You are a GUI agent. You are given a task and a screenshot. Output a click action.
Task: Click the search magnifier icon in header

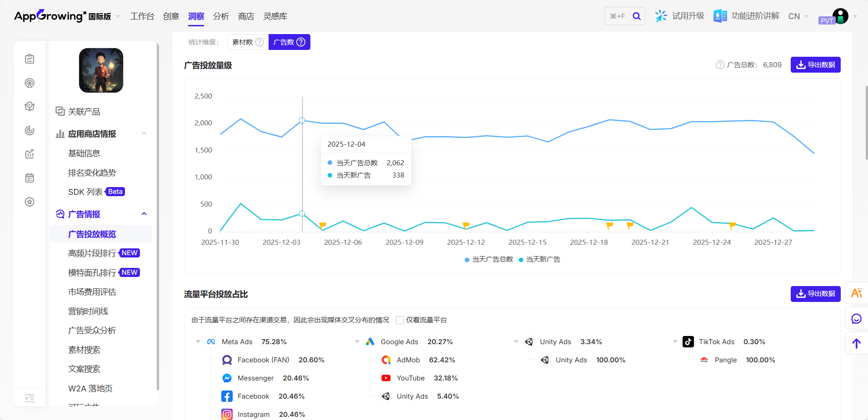(636, 16)
